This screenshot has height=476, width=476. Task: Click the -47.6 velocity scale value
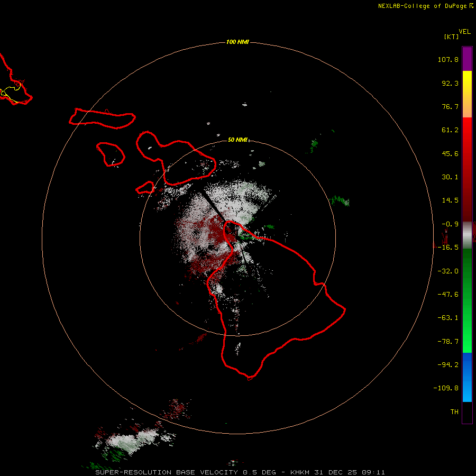click(448, 295)
